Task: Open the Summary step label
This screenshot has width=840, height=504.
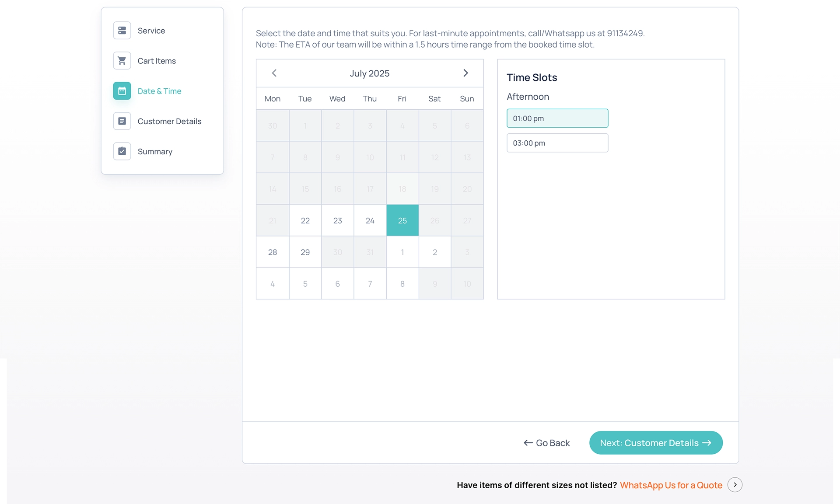Action: 155,152
